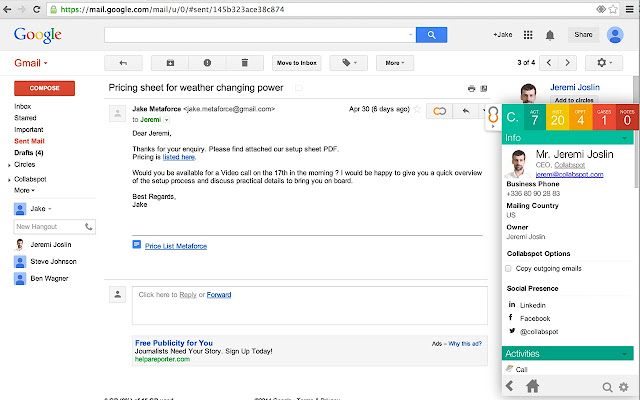Start a call with phone icon in Hangouts
The image size is (640, 400).
(89, 227)
